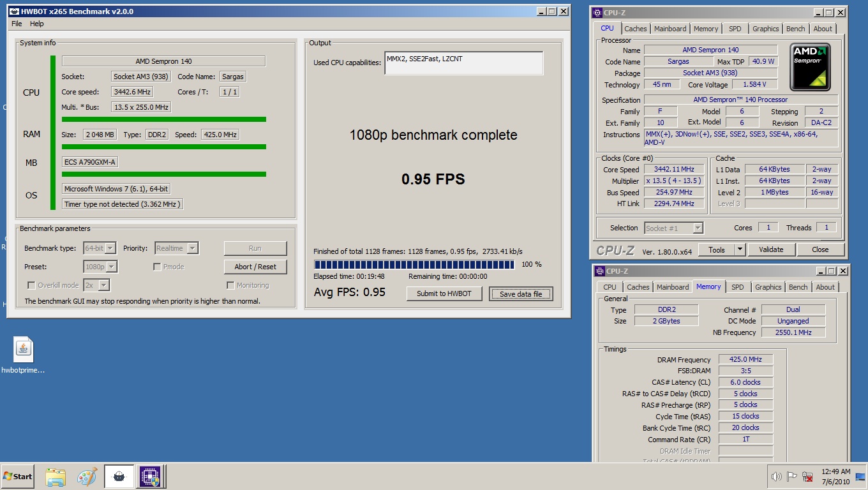The height and width of the screenshot is (490, 868).
Task: Click the upper CPU-Z window title icon
Action: [597, 12]
